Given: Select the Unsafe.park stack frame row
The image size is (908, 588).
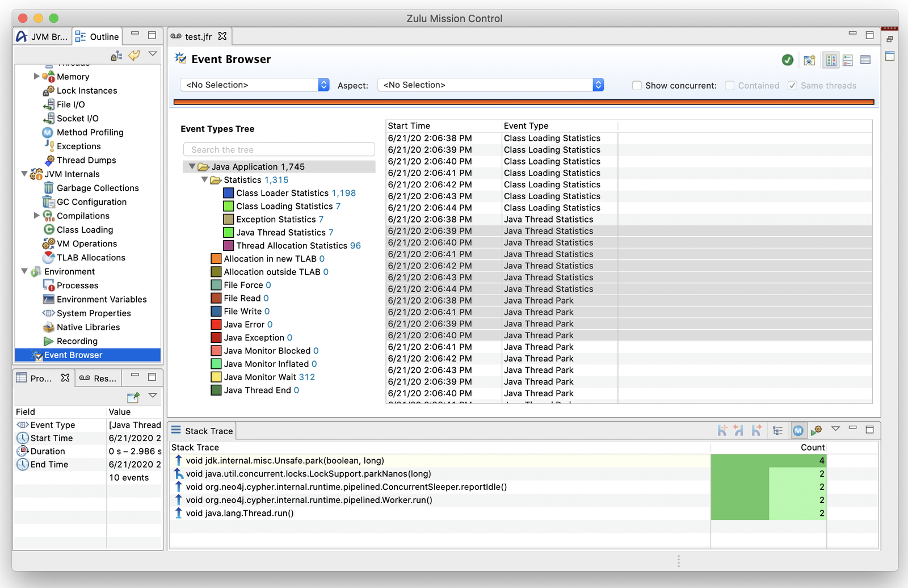Looking at the screenshot, I should pos(498,461).
